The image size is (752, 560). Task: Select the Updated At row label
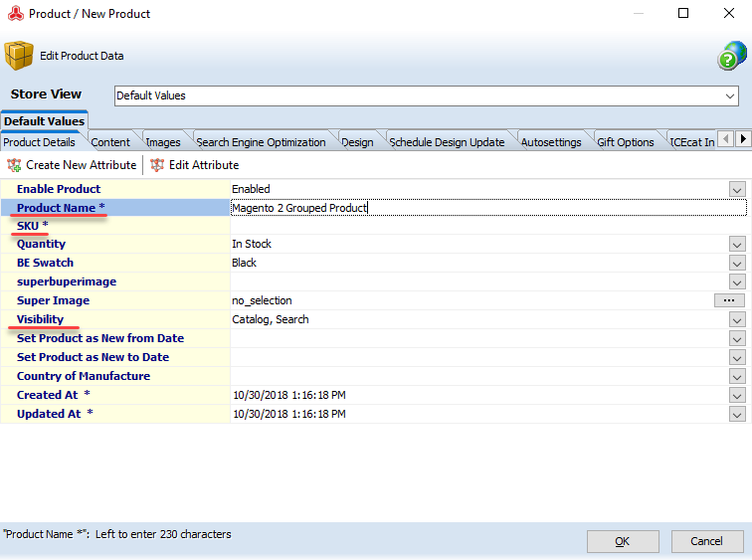pos(55,414)
